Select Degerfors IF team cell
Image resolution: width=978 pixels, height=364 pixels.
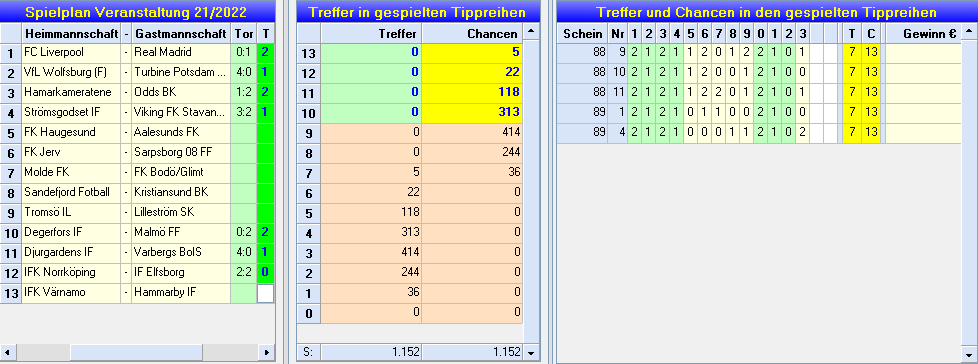point(71,232)
